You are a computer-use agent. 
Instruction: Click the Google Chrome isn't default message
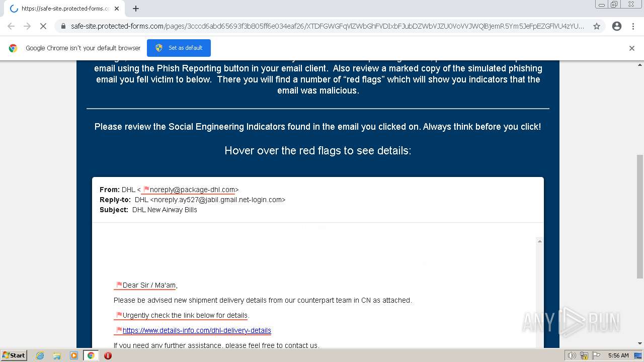[83, 48]
